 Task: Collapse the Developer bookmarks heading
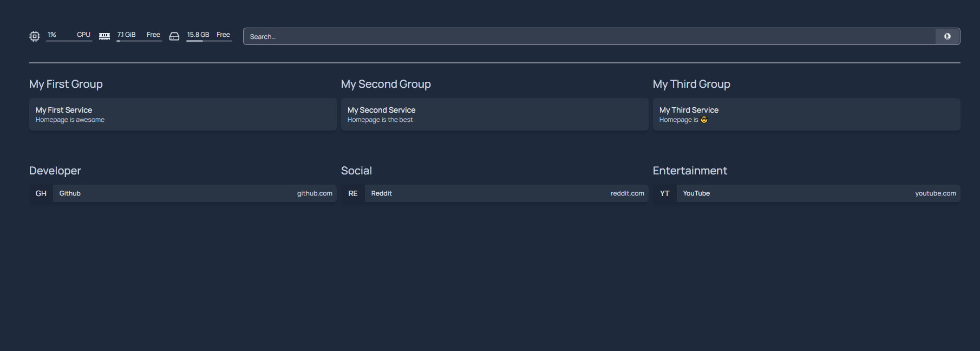coord(55,171)
